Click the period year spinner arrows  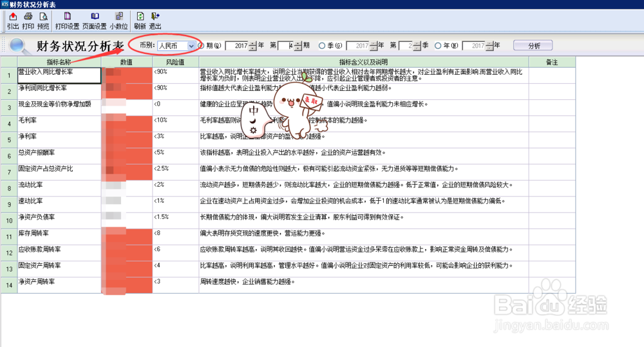253,46
